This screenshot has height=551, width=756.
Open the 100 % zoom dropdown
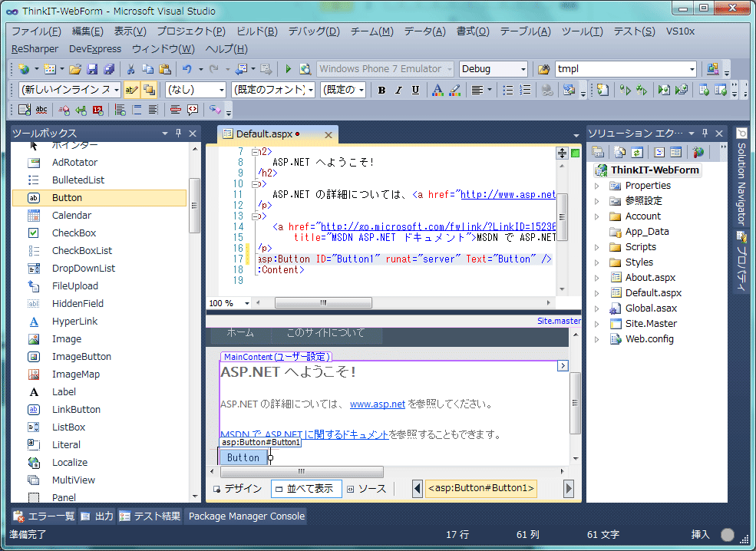(247, 303)
